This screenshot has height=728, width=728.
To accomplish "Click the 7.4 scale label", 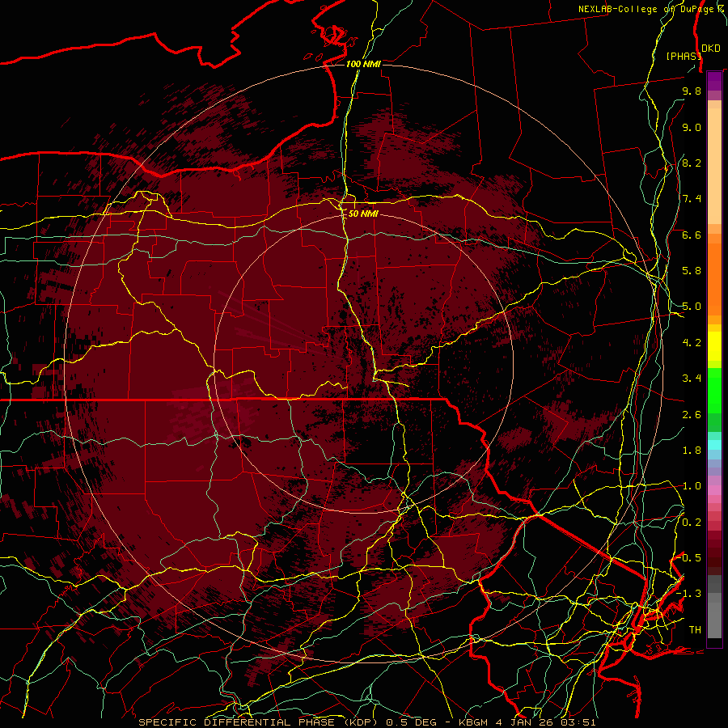I will click(x=692, y=199).
